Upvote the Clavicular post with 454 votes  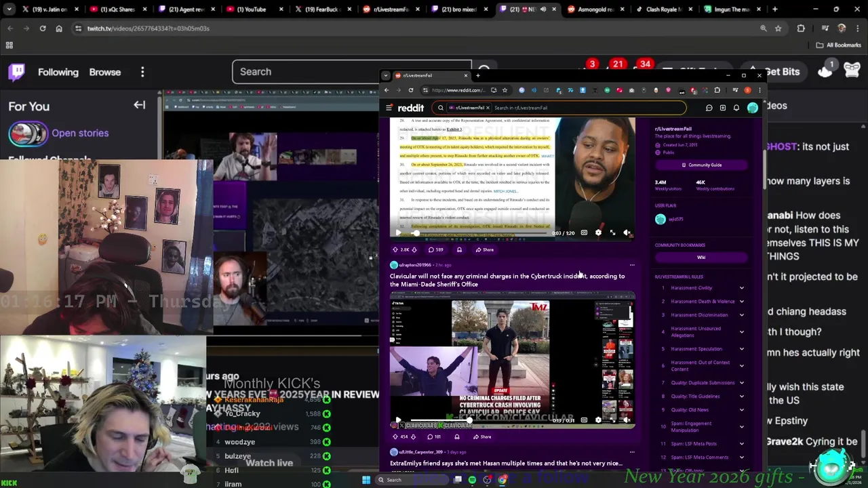[x=395, y=436]
